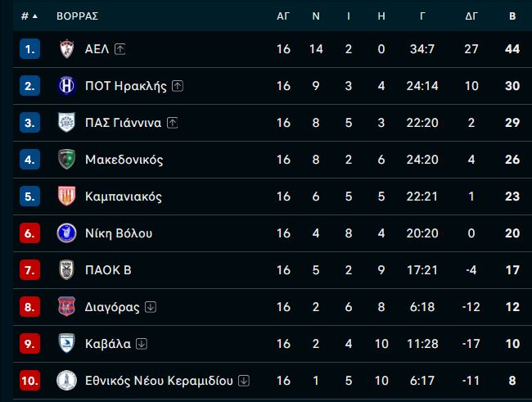532x402 pixels.
Task: Click the relegation arrow icon beside Καβάλα
Action: point(141,344)
